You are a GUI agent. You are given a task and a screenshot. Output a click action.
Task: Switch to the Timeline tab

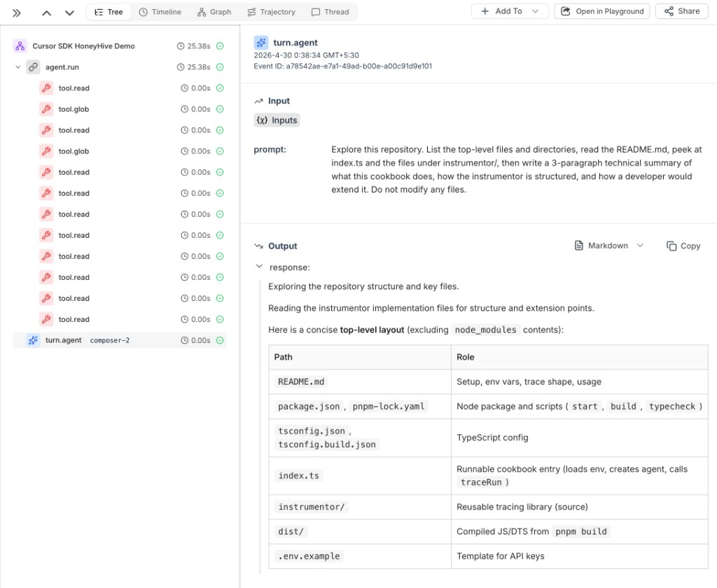tap(160, 12)
